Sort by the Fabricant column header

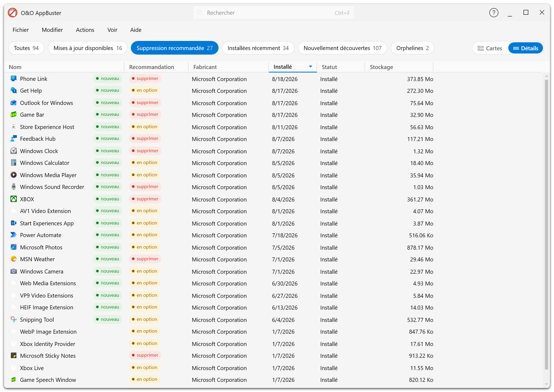pos(228,67)
